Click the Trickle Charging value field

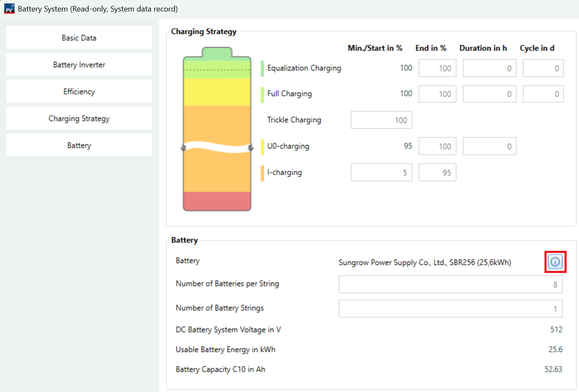(x=381, y=120)
